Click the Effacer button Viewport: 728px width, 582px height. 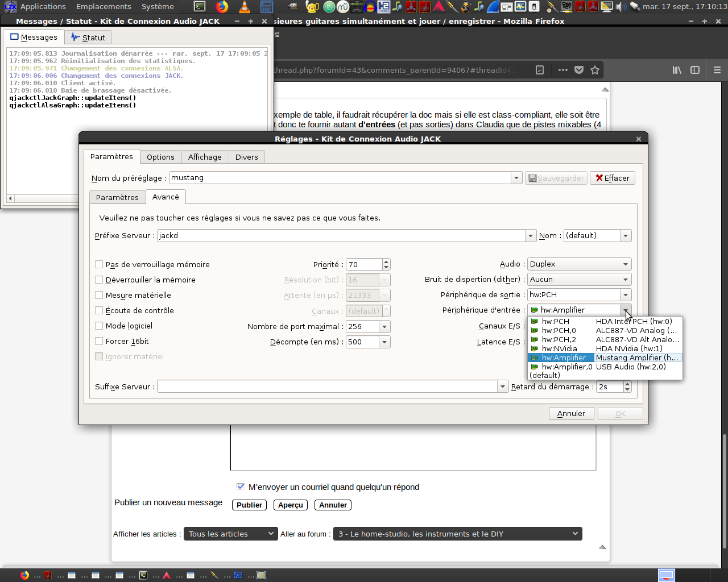coord(613,178)
